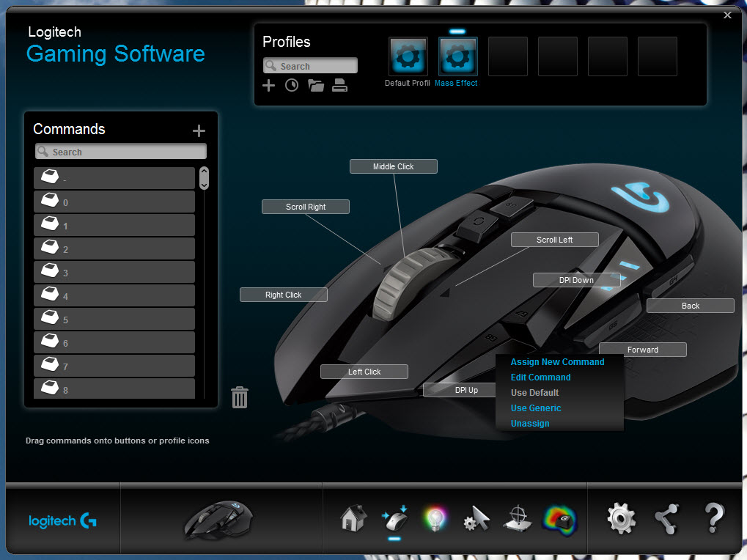Open help question mark icon
This screenshot has width=747, height=560.
tap(713, 518)
